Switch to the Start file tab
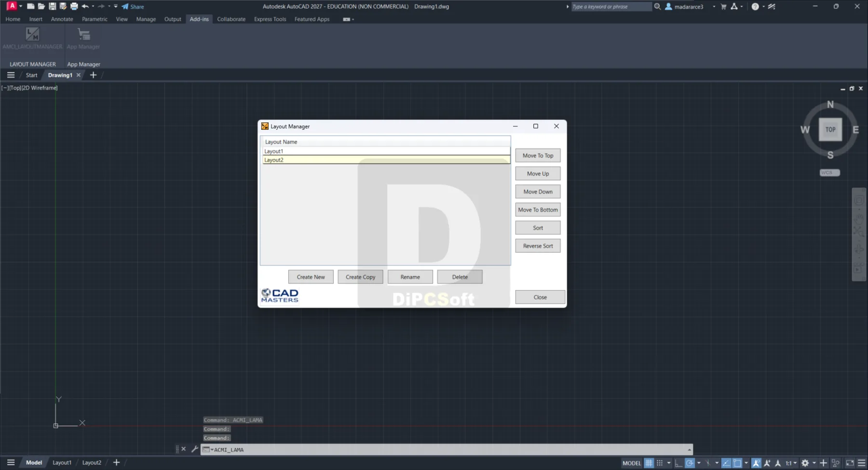 [31, 75]
